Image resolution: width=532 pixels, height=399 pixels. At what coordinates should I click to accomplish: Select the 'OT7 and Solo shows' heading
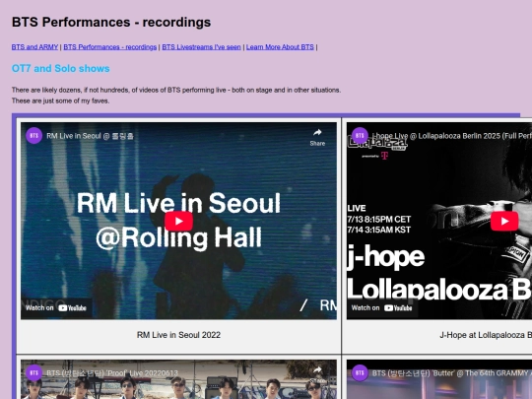(x=61, y=69)
